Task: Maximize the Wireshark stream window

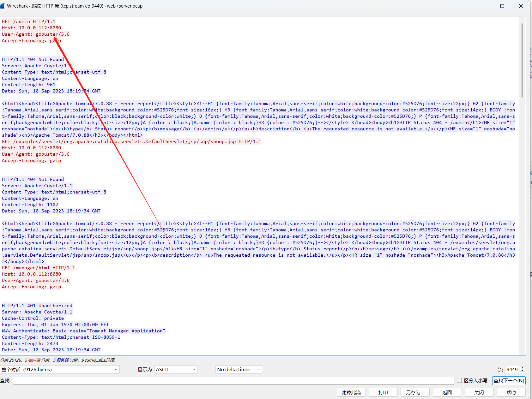Action: (x=502, y=6)
